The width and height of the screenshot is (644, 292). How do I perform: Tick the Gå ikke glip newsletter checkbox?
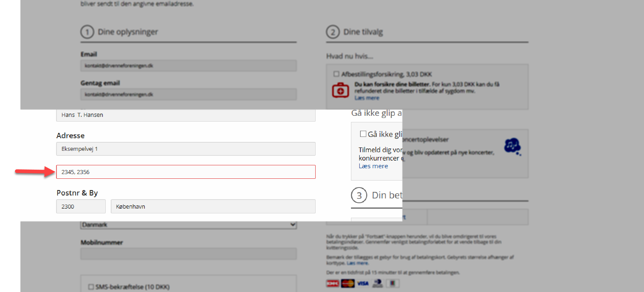pyautogui.click(x=363, y=134)
